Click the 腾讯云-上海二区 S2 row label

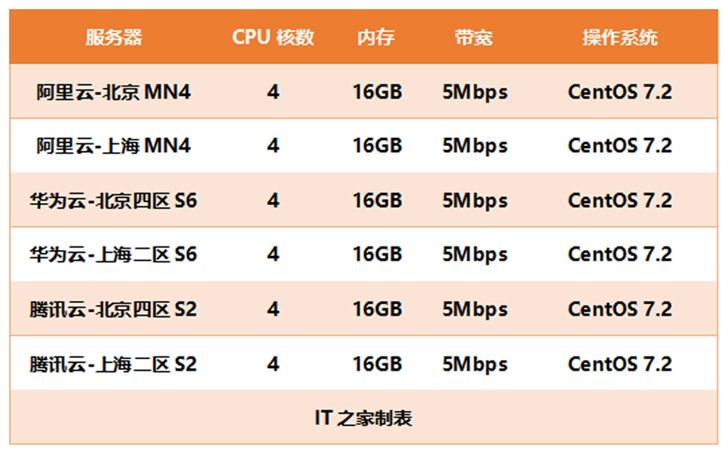[x=113, y=362]
